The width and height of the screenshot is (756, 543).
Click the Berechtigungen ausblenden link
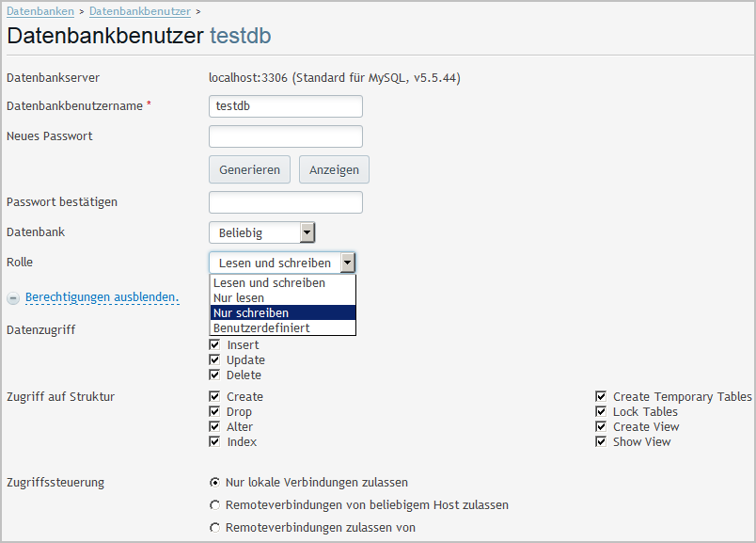(102, 296)
